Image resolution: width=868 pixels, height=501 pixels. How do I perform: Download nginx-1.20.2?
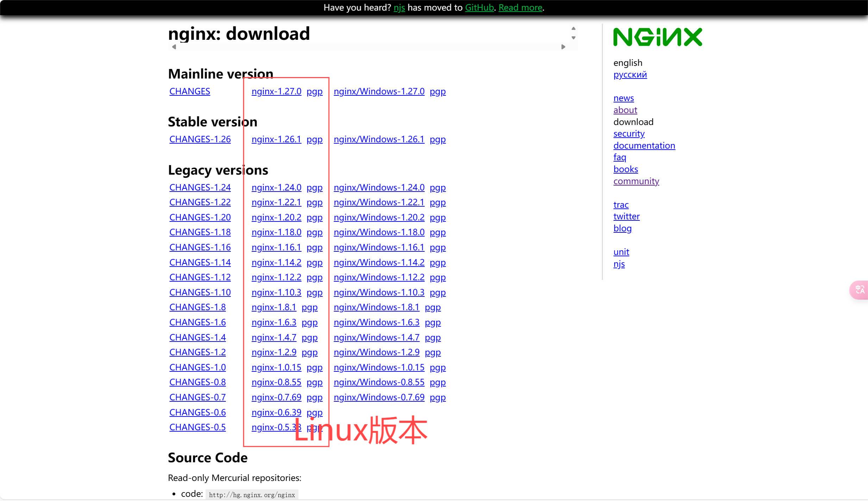276,218
